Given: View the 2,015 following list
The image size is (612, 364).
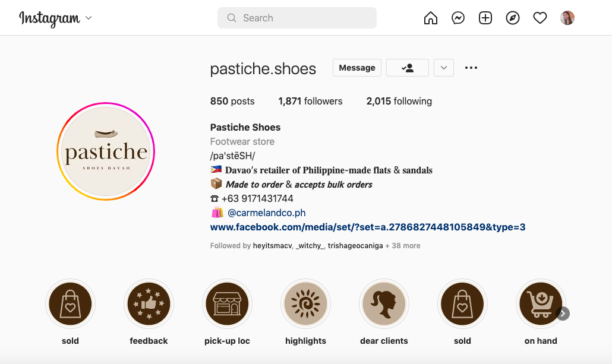Looking at the screenshot, I should (x=399, y=102).
